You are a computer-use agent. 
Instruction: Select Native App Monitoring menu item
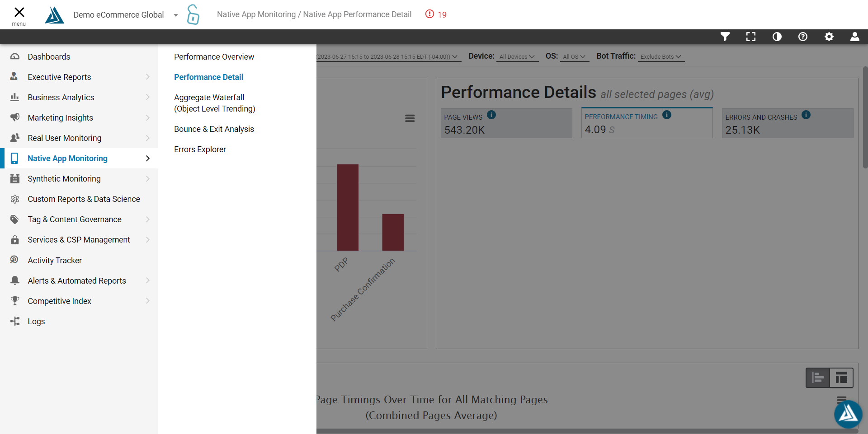point(79,159)
